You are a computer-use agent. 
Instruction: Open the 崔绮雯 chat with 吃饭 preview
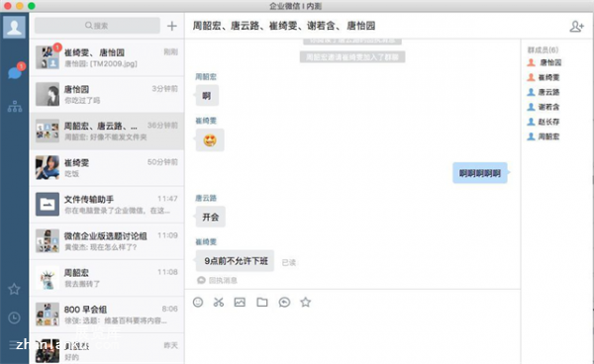pos(107,167)
